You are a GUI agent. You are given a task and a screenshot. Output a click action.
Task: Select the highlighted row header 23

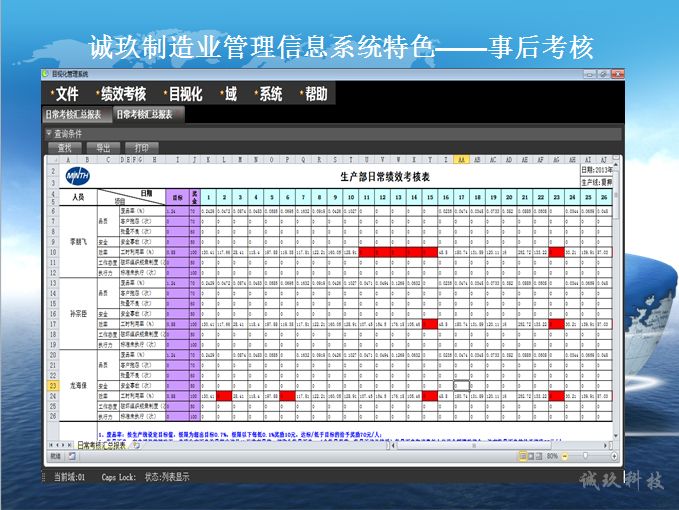(53, 385)
